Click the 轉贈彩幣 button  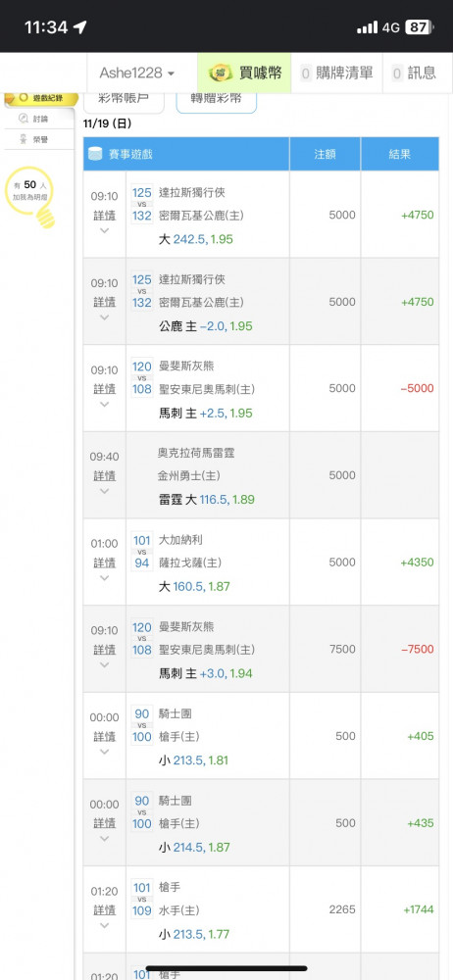[x=216, y=100]
